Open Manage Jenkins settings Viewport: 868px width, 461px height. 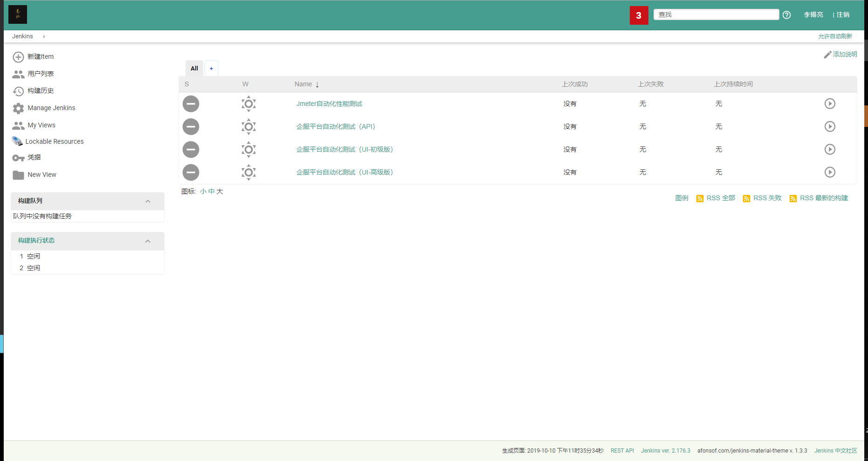pyautogui.click(x=51, y=108)
